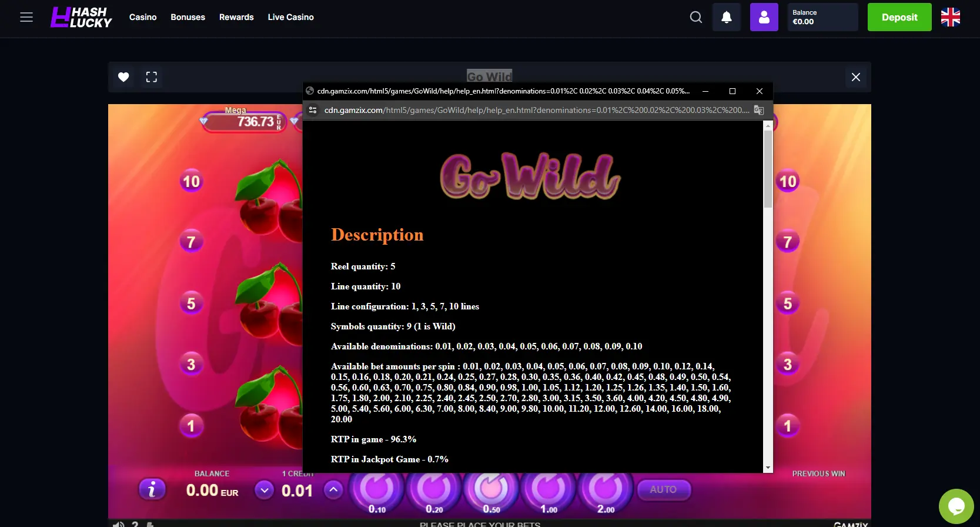Decrease credit value with down arrow
This screenshot has width=980, height=527.
[x=265, y=490]
